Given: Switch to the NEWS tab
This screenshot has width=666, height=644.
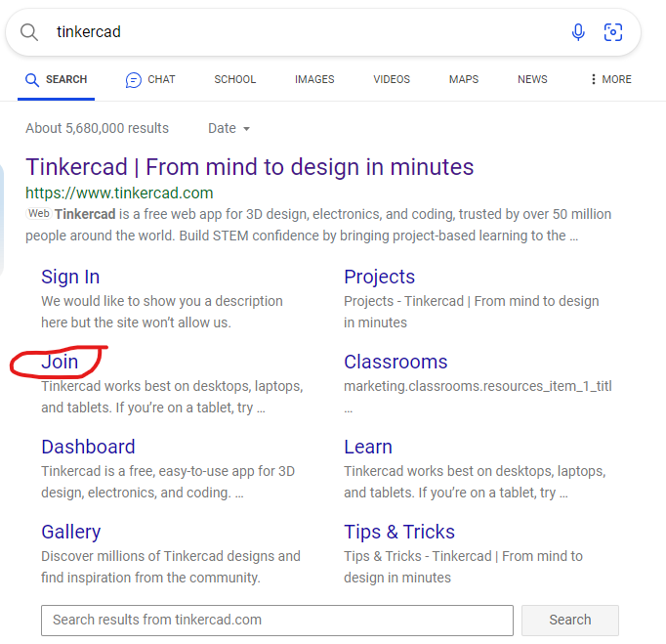Looking at the screenshot, I should click(532, 79).
